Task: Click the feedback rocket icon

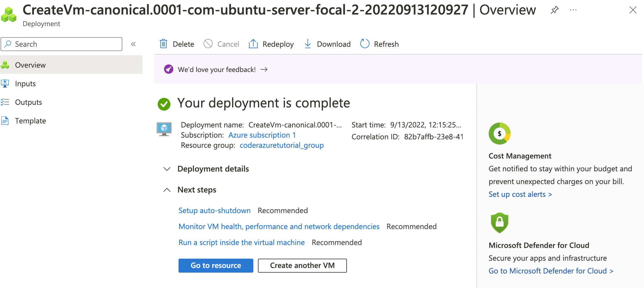Action: [168, 69]
